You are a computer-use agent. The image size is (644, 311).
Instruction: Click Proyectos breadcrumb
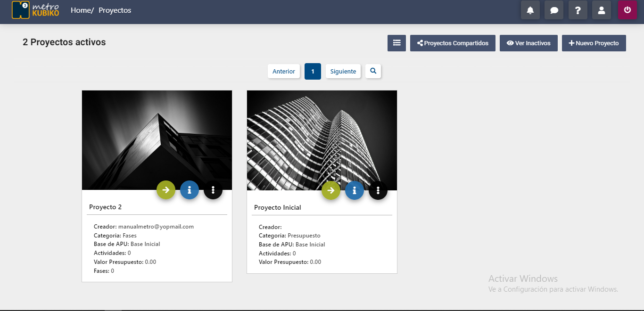pos(115,10)
